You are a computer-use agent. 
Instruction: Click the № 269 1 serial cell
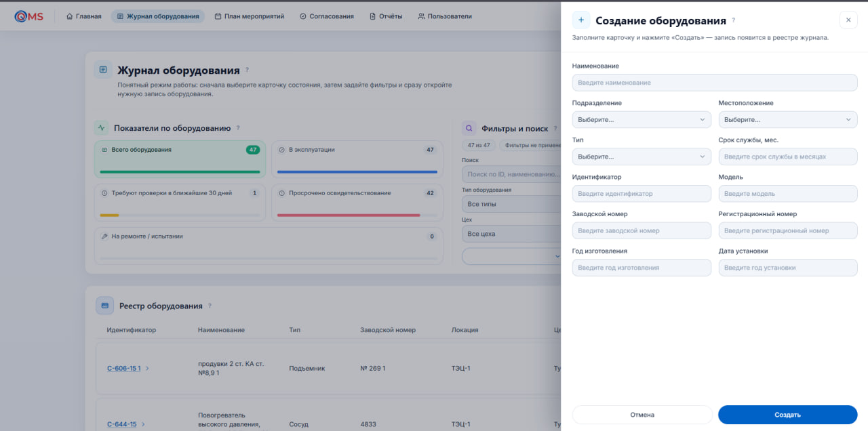[x=373, y=369]
